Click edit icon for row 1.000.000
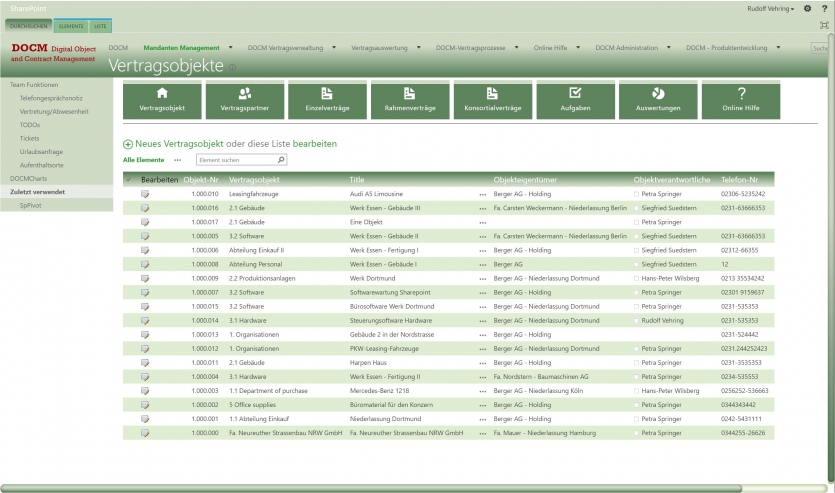 [145, 433]
